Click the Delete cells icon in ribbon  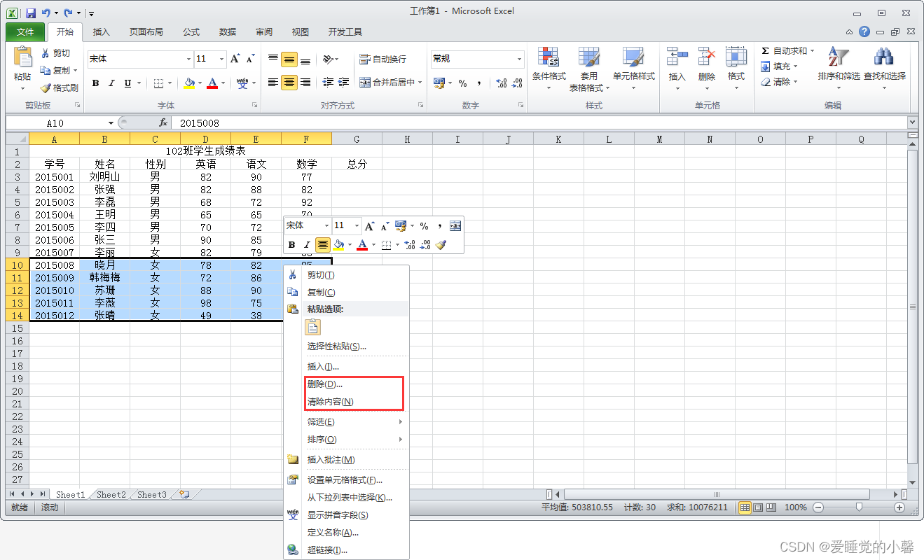pos(707,57)
